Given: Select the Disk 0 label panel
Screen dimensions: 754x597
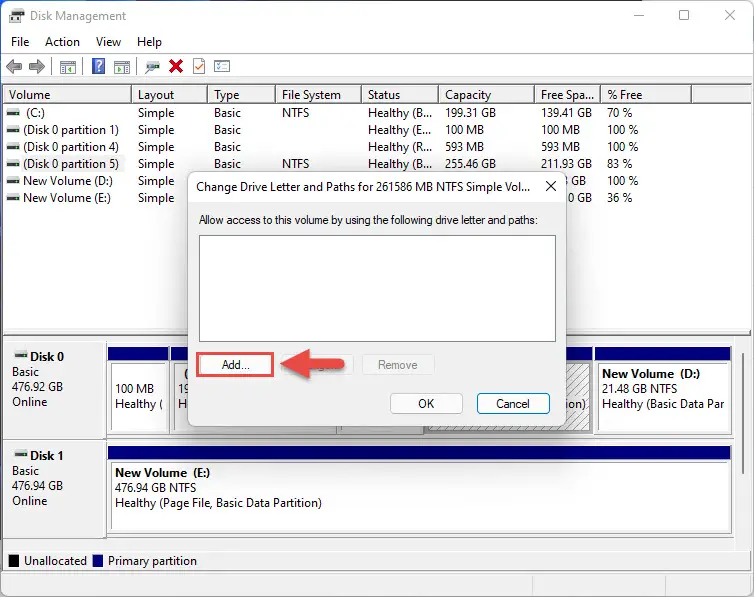Looking at the screenshot, I should [55, 390].
